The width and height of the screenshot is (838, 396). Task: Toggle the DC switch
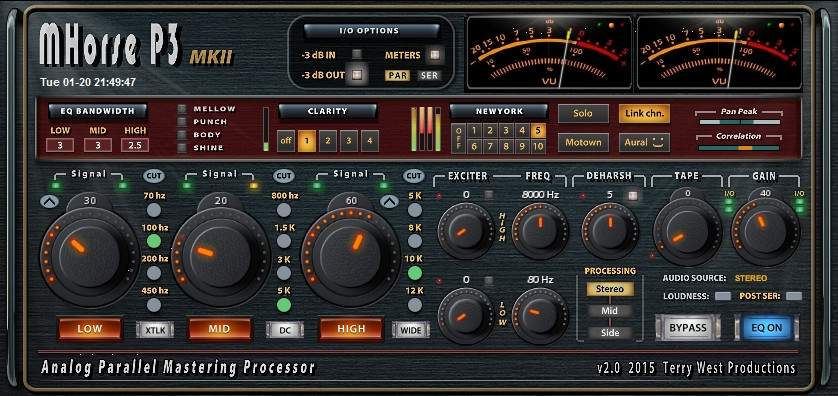pos(285,330)
